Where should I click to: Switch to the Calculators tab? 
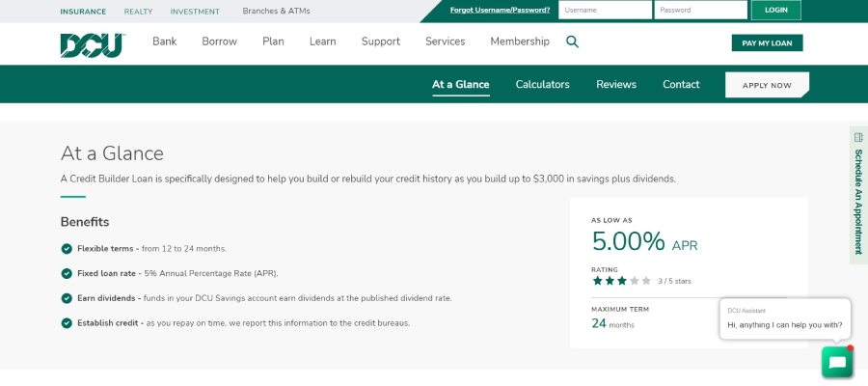pyautogui.click(x=542, y=85)
